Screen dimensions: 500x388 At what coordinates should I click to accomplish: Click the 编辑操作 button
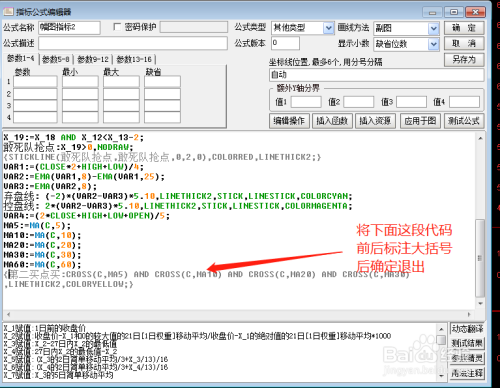289,121
